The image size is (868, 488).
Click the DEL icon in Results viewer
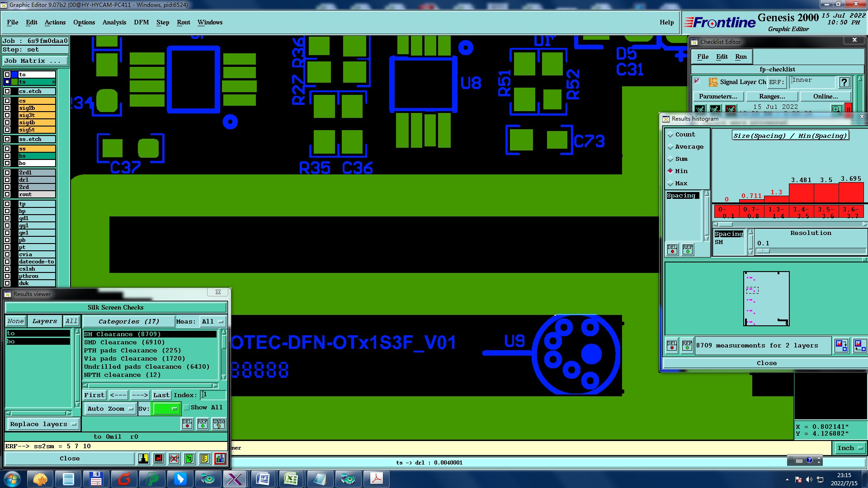pos(187,424)
